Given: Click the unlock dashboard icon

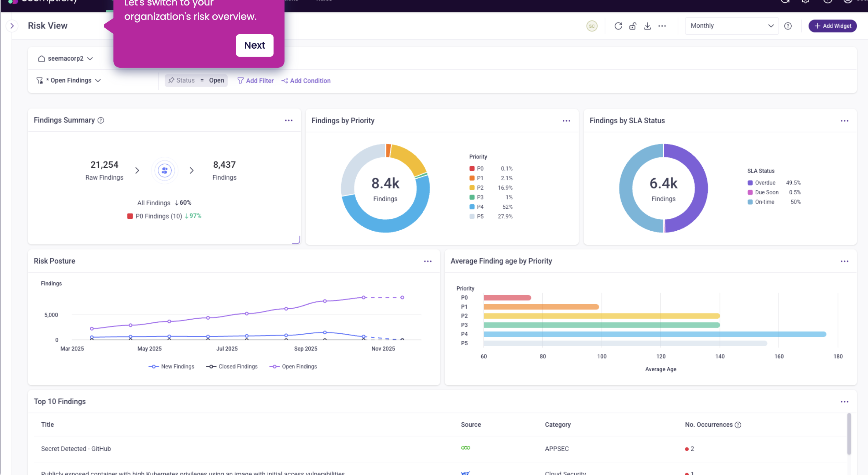Looking at the screenshot, I should (633, 26).
